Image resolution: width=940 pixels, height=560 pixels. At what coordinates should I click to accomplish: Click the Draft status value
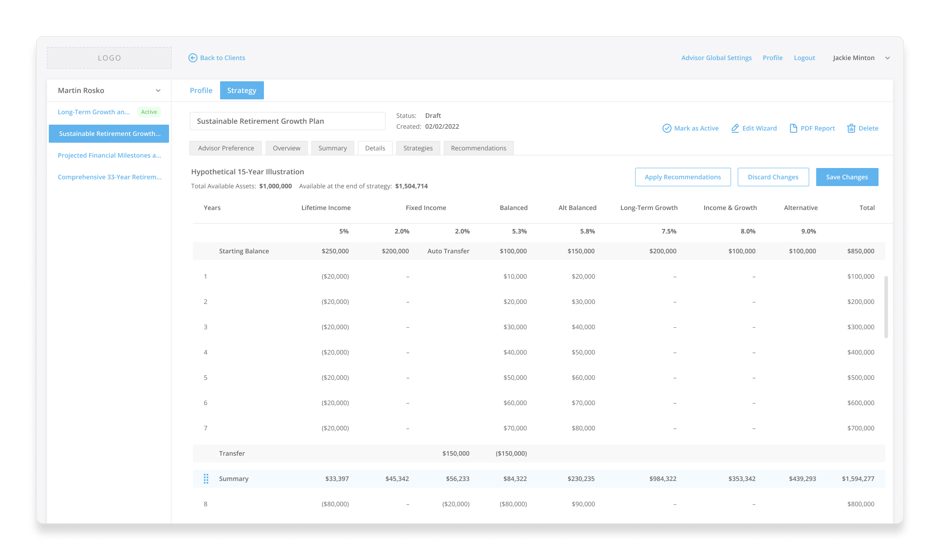tap(433, 116)
